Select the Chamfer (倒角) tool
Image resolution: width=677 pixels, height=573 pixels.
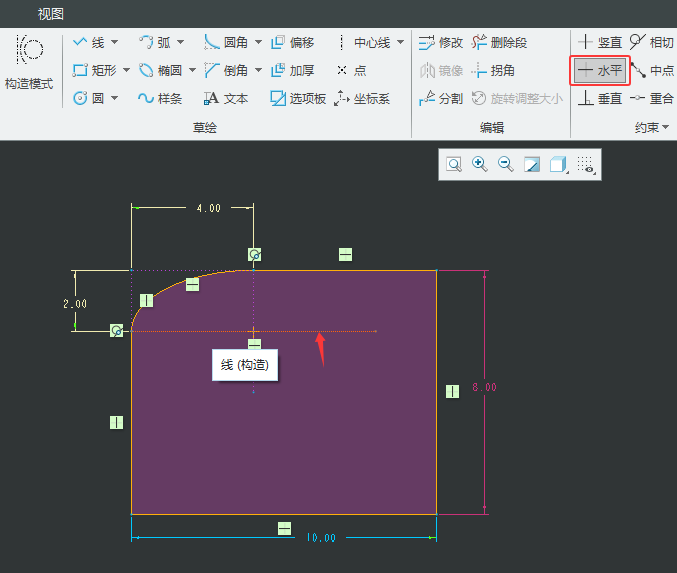click(226, 70)
